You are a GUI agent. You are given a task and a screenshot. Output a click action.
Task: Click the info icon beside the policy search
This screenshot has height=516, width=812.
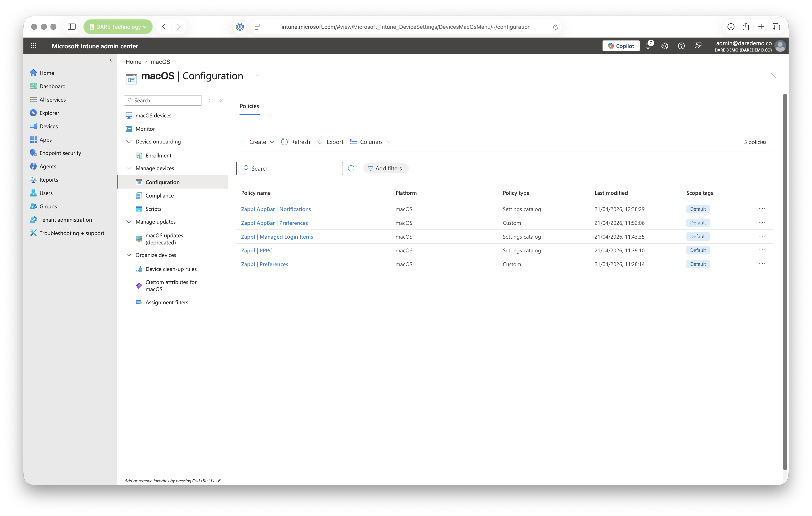pos(351,168)
